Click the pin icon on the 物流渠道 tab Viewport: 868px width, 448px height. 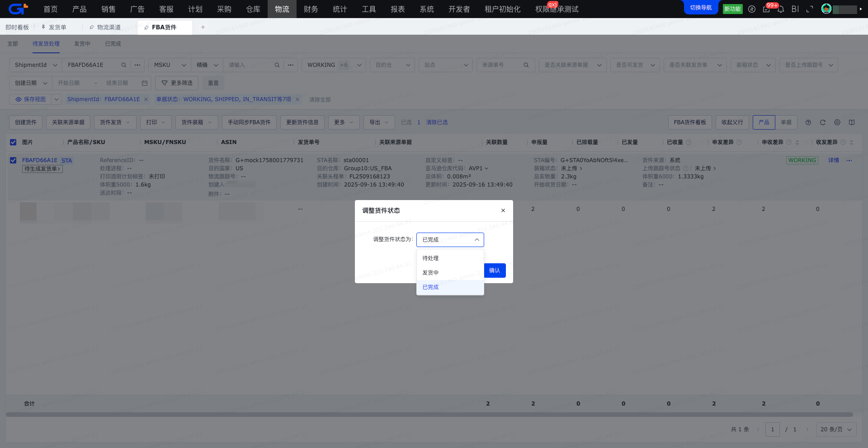92,27
